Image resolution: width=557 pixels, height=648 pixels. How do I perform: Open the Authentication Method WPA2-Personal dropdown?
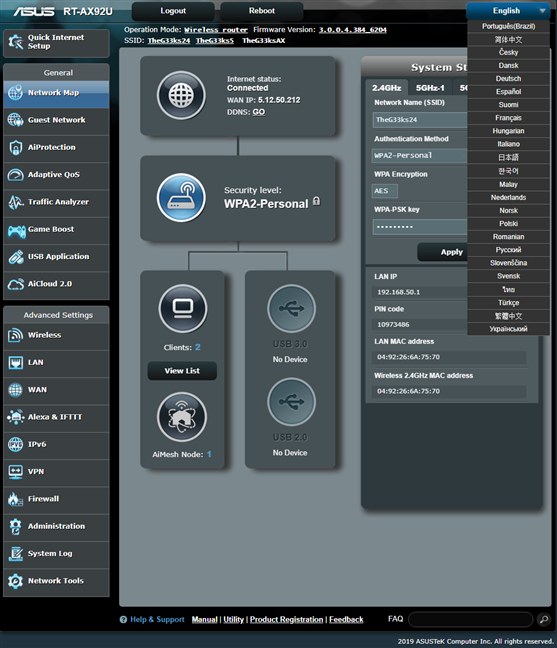(420, 155)
